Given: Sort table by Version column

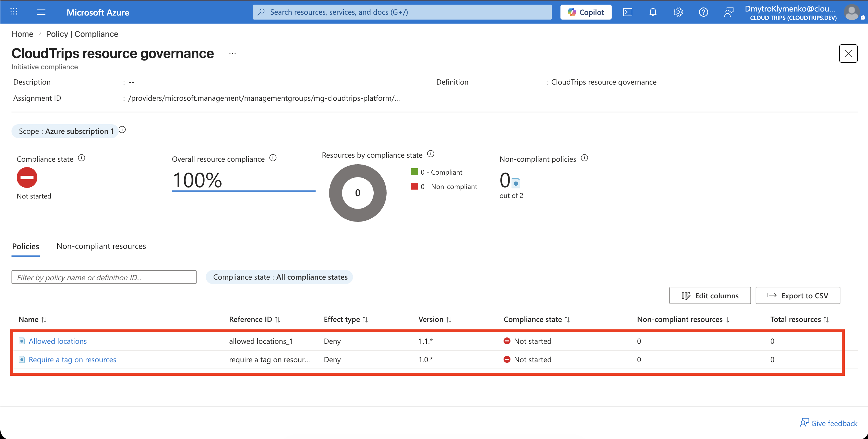Looking at the screenshot, I should pyautogui.click(x=435, y=319).
